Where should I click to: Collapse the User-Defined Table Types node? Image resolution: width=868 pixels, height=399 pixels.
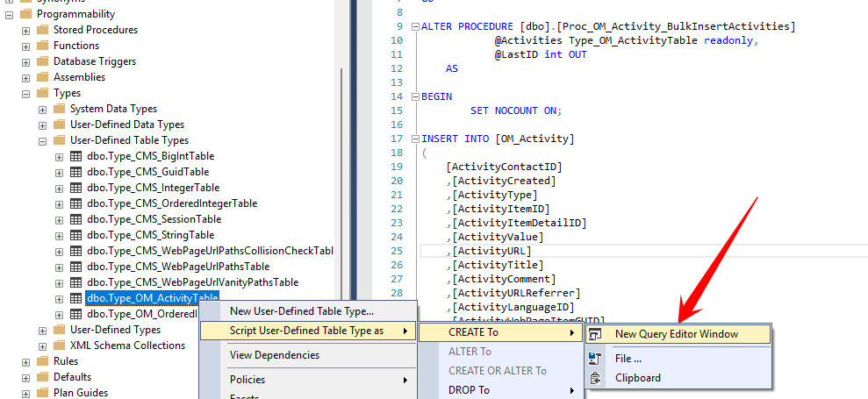[43, 140]
